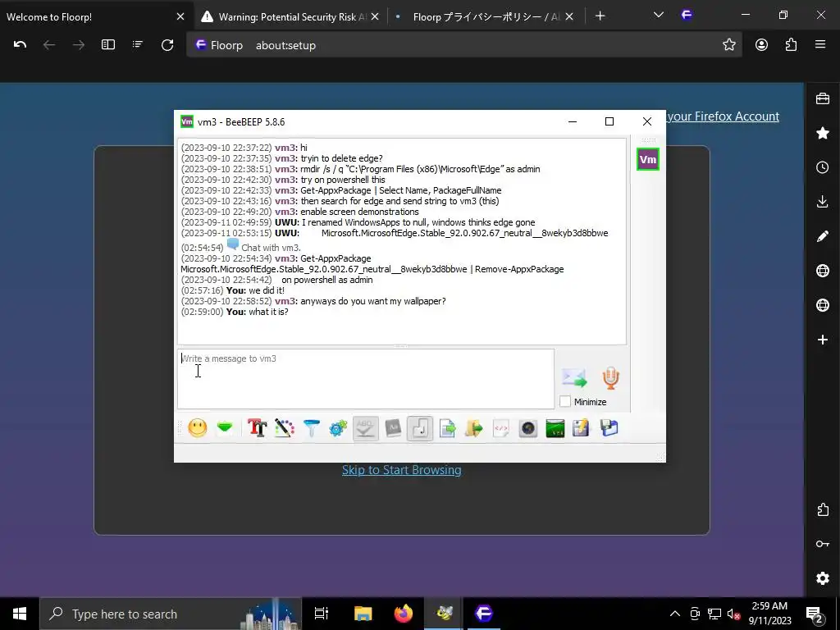This screenshot has height=630, width=840.
Task: Reload the current page
Action: [x=167, y=45]
